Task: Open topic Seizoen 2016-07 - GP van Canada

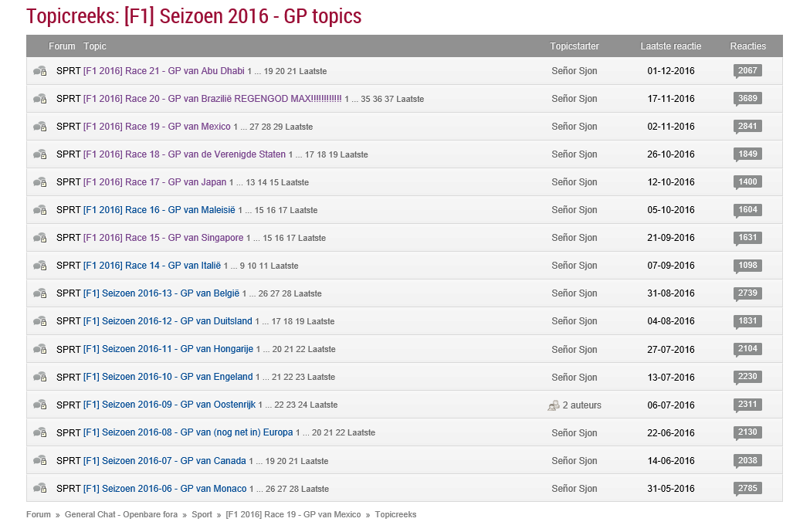Action: point(164,461)
